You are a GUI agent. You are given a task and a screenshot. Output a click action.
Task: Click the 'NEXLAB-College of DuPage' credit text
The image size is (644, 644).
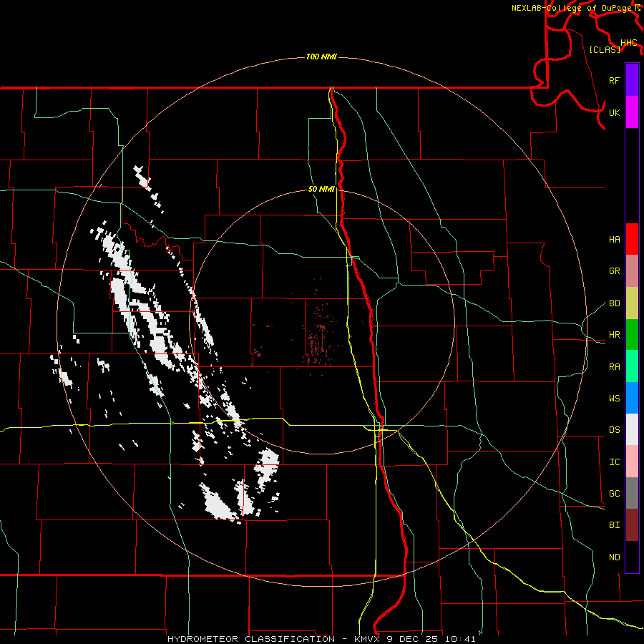(x=571, y=8)
